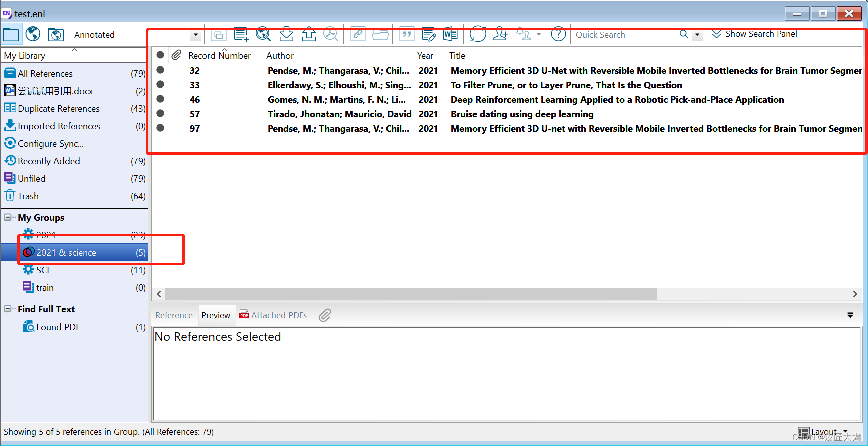This screenshot has height=446, width=868.
Task: Select All References in the library
Action: (75, 73)
